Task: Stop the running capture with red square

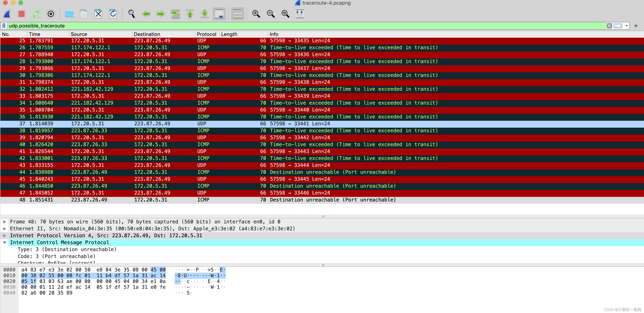Action: [x=22, y=14]
